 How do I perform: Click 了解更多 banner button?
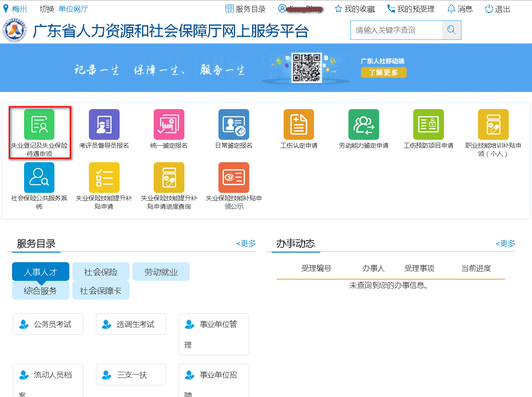coord(383,73)
